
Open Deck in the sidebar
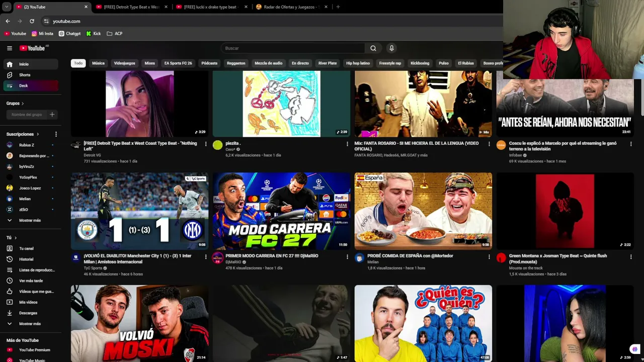[31, 86]
